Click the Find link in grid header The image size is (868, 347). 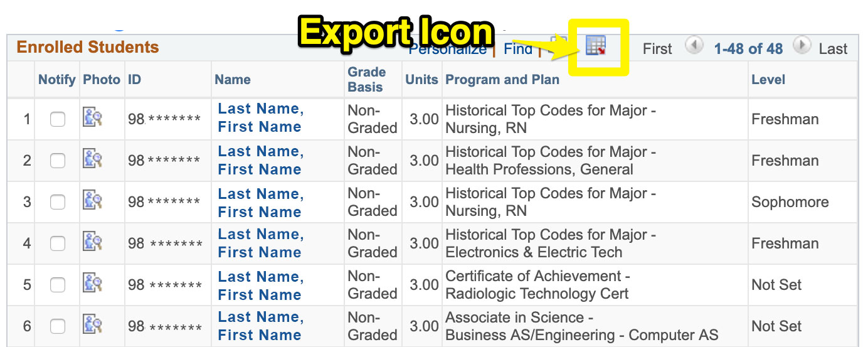pyautogui.click(x=518, y=49)
